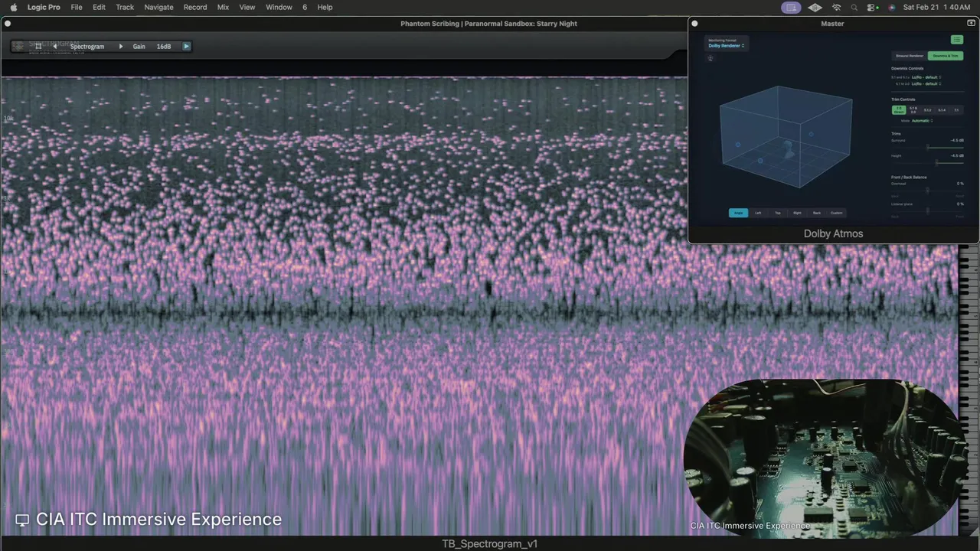Viewport: 980px width, 551px height.
Task: Open the 5.1 to 2.0 Lo/Ro default dropdown
Action: [926, 83]
